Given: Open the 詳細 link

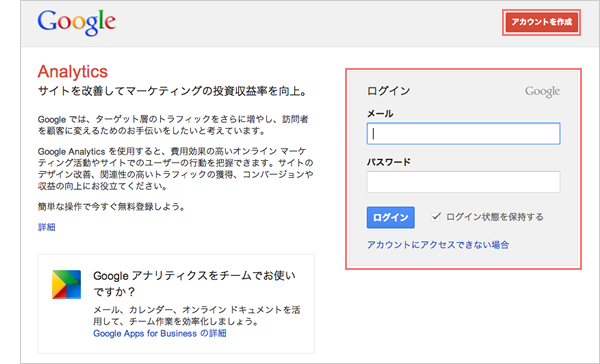Looking at the screenshot, I should [x=47, y=227].
